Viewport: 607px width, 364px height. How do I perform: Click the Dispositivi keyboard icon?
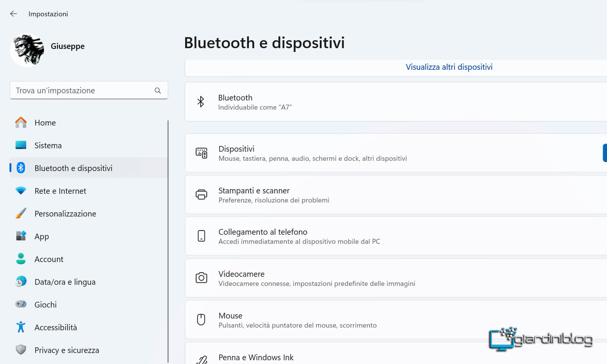[201, 153]
